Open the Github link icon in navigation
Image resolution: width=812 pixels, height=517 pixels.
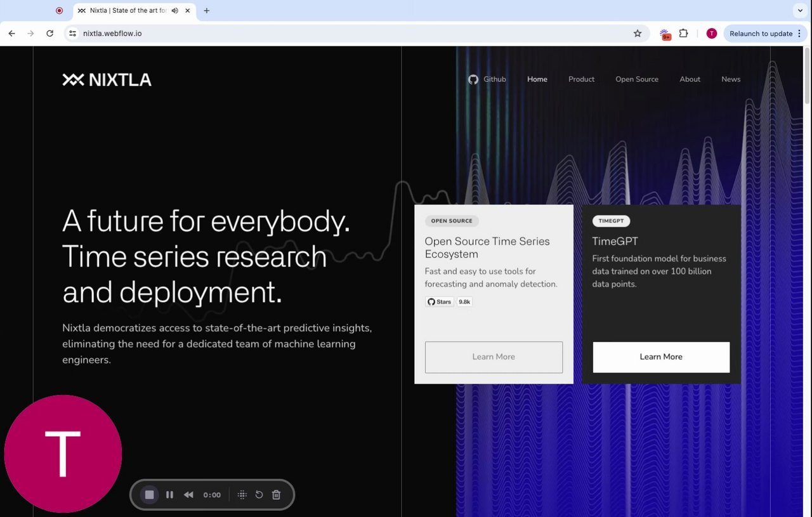point(473,79)
